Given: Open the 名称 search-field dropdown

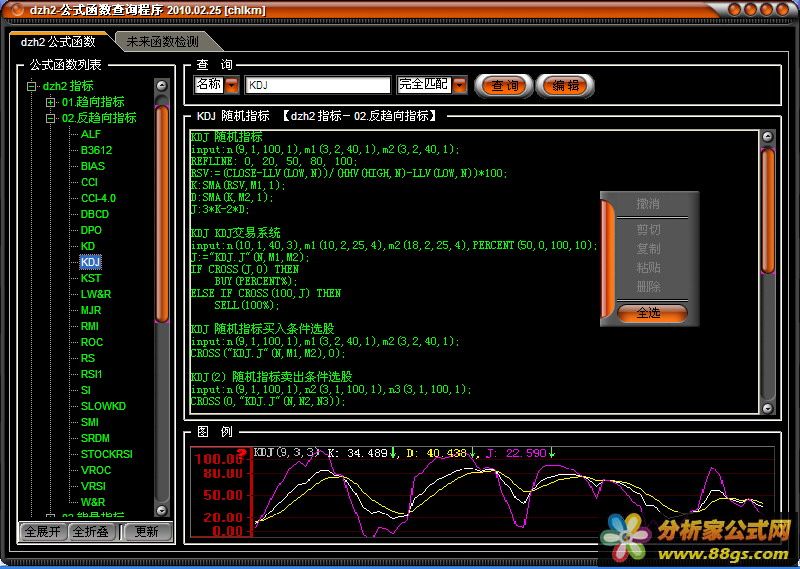Looking at the screenshot, I should 232,85.
